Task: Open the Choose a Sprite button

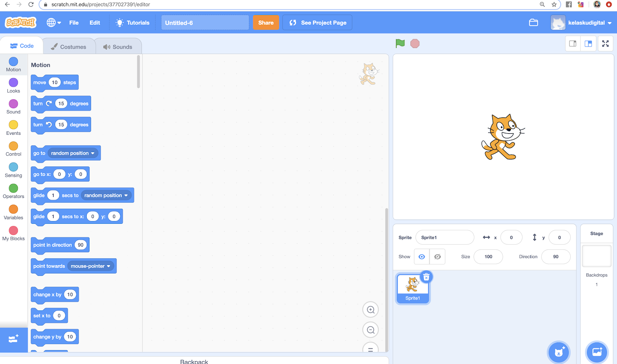Action: (559, 352)
